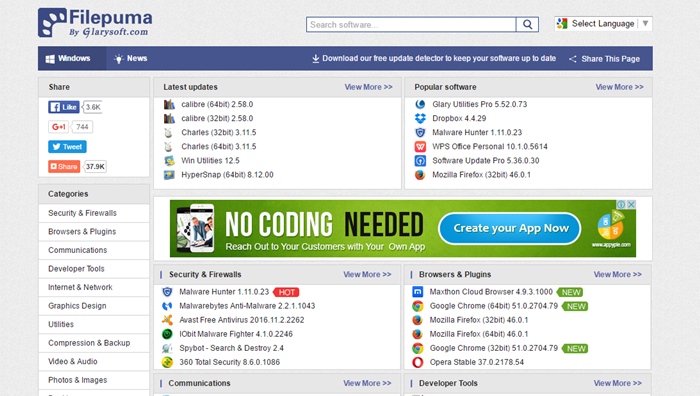Open Security & Firewalls category in sidebar
700x396 pixels.
click(x=82, y=213)
